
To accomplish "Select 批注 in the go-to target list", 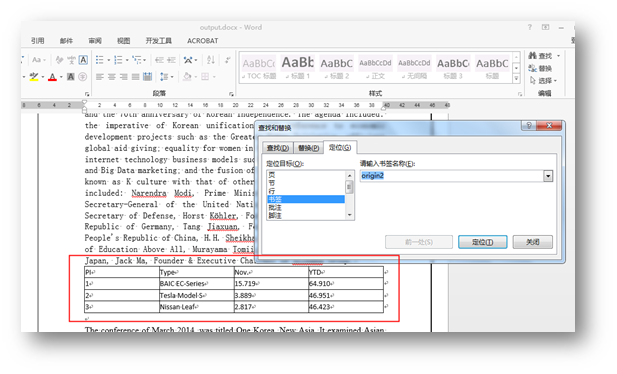I will point(305,207).
